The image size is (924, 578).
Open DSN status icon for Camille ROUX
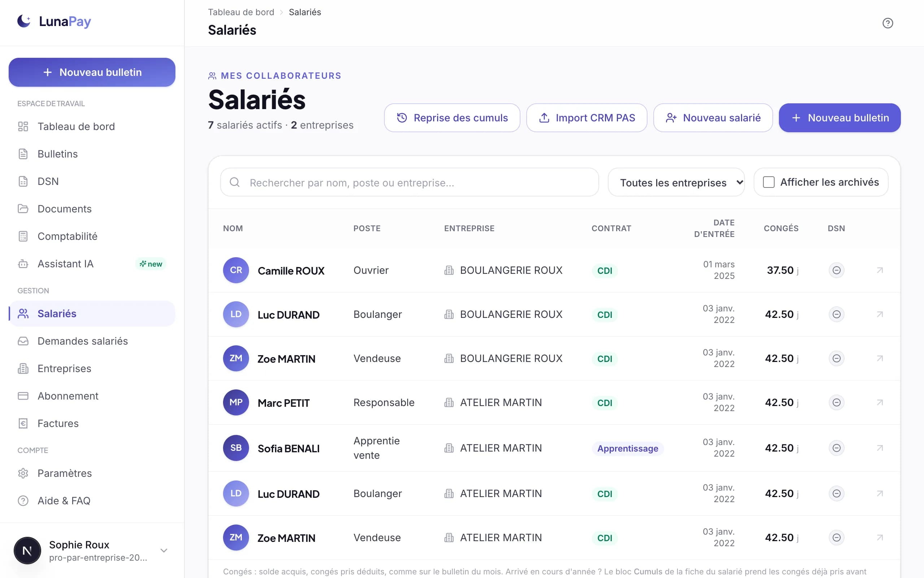tap(836, 270)
